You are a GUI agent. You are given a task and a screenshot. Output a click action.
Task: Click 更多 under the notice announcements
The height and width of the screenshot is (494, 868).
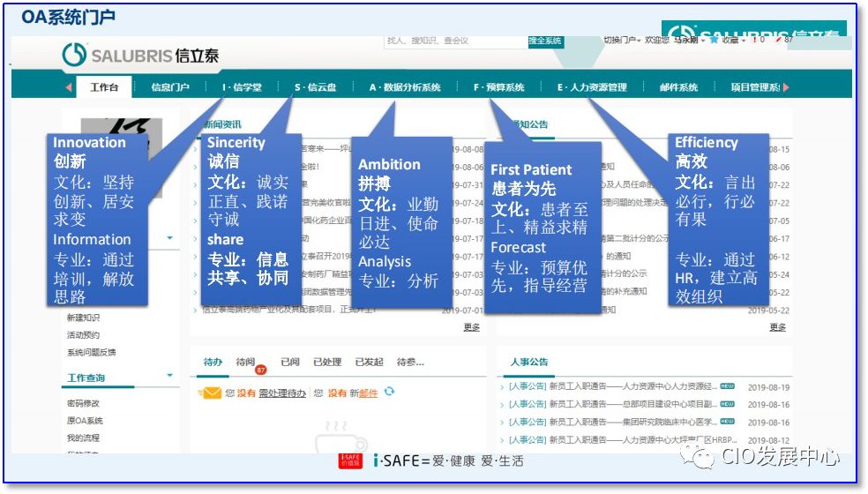click(x=778, y=326)
